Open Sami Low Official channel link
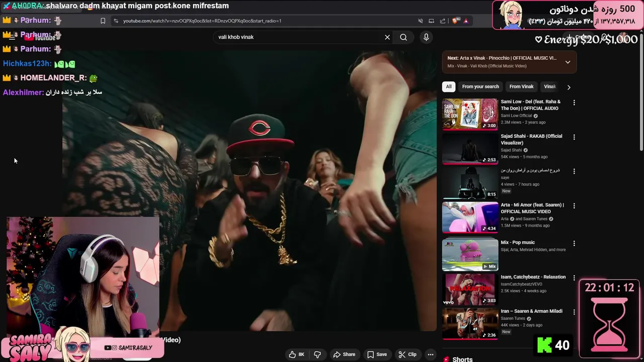 [x=516, y=116]
